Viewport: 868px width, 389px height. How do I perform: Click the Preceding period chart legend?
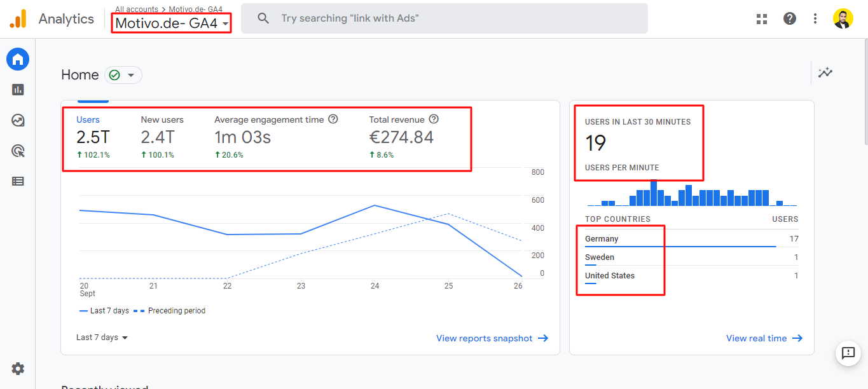(x=171, y=311)
